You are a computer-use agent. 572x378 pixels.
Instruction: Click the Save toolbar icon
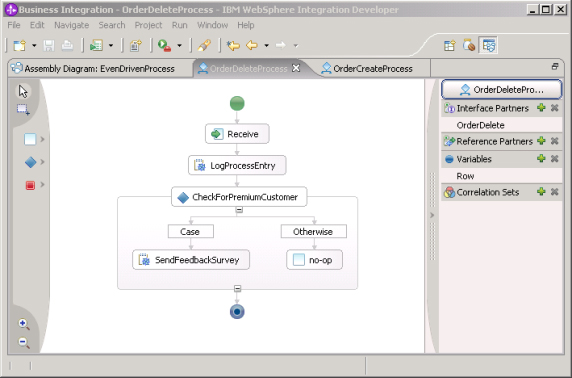click(x=49, y=46)
